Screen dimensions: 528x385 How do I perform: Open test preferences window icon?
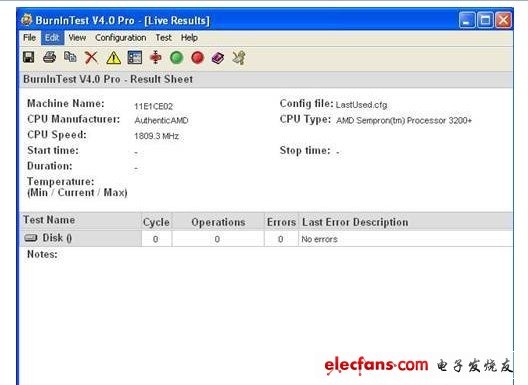point(135,58)
